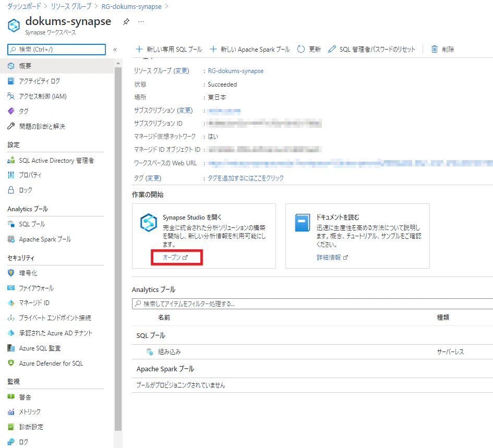Go to リソース グループ breadcrumb
Image resolution: width=493 pixels, height=448 pixels.
(x=71, y=6)
